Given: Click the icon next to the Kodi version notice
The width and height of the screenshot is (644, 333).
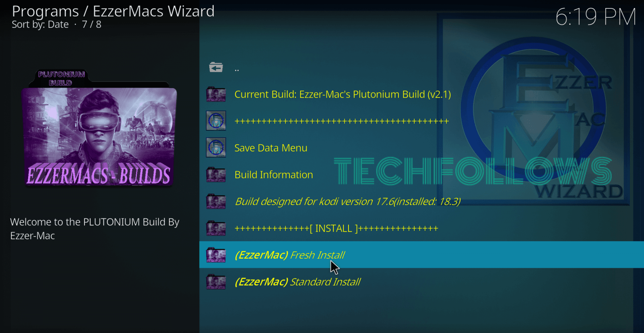Looking at the screenshot, I should [x=216, y=201].
